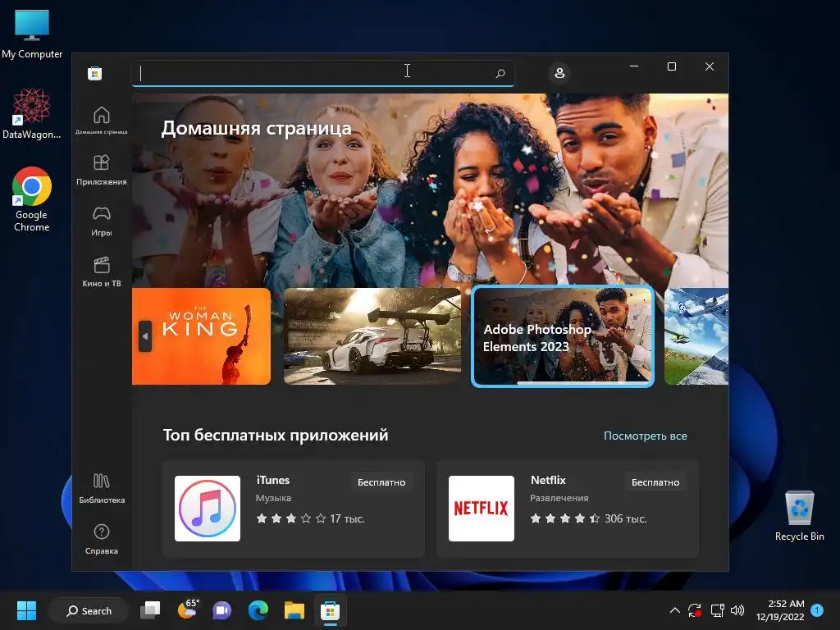
Task: Open Task View on the taskbar
Action: point(150,610)
